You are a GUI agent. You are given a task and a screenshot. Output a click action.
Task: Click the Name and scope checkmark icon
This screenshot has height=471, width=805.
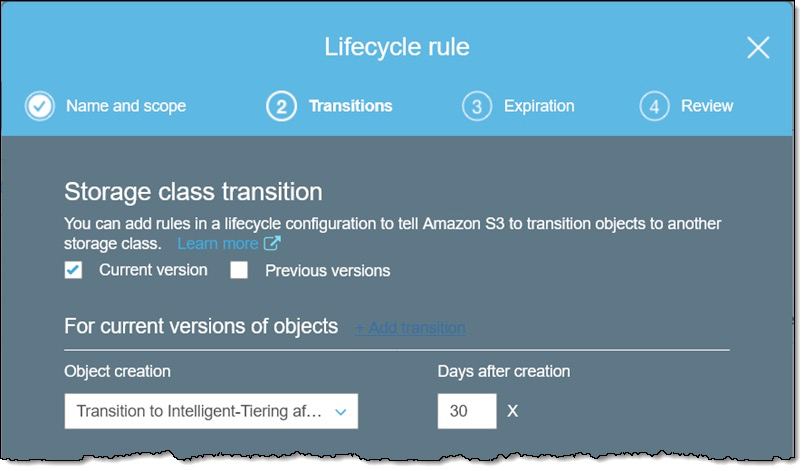click(x=40, y=106)
